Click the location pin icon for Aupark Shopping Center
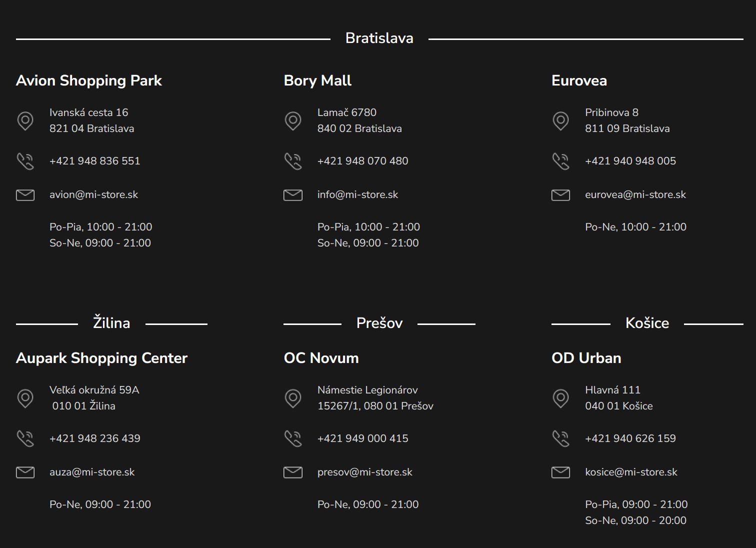Screen dimensions: 756x548 pyautogui.click(x=25, y=398)
